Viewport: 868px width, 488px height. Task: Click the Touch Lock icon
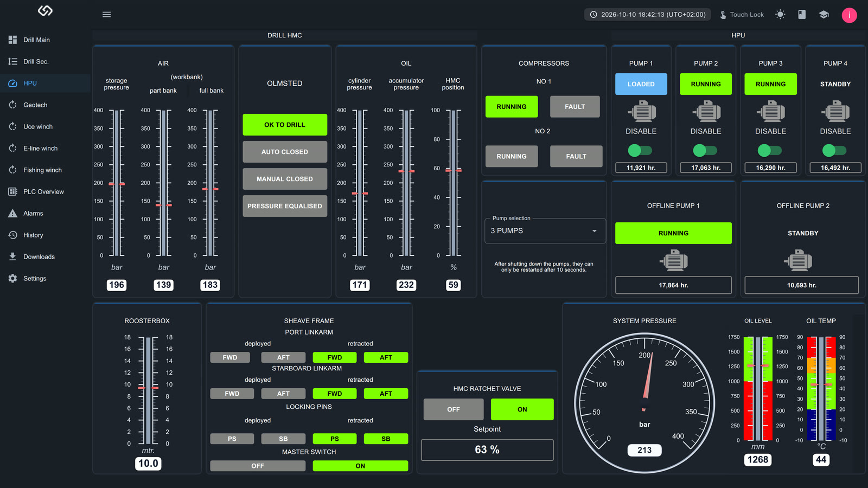723,15
